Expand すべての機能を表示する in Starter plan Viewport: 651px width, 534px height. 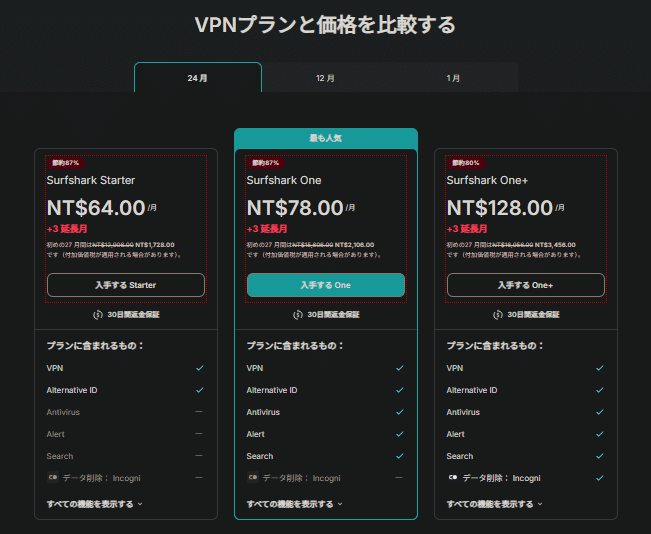pos(94,504)
